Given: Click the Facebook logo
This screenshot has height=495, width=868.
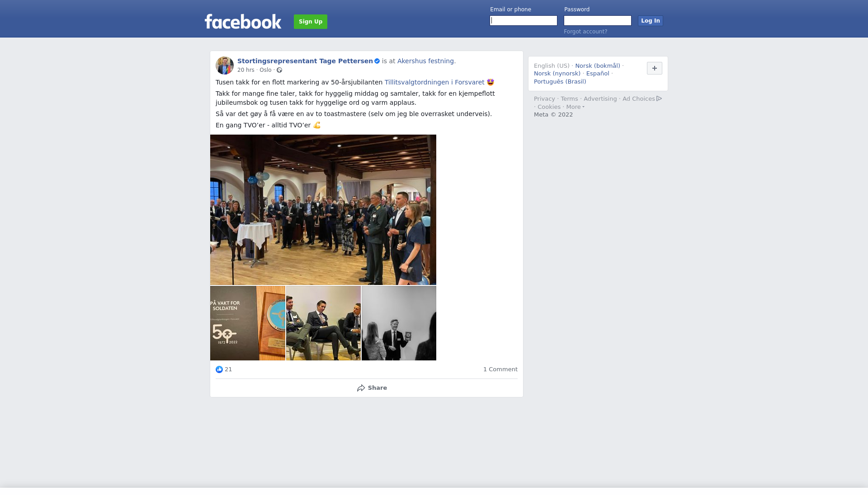Looking at the screenshot, I should point(243,21).
